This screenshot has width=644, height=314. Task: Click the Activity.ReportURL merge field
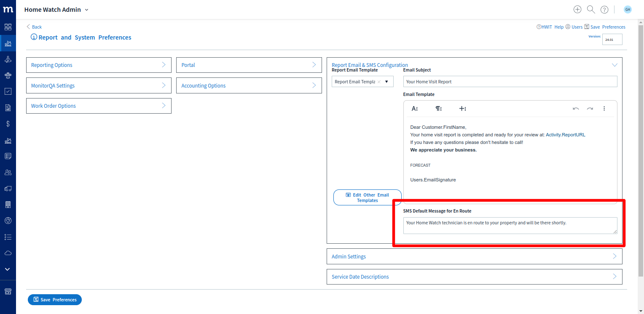tap(566, 135)
